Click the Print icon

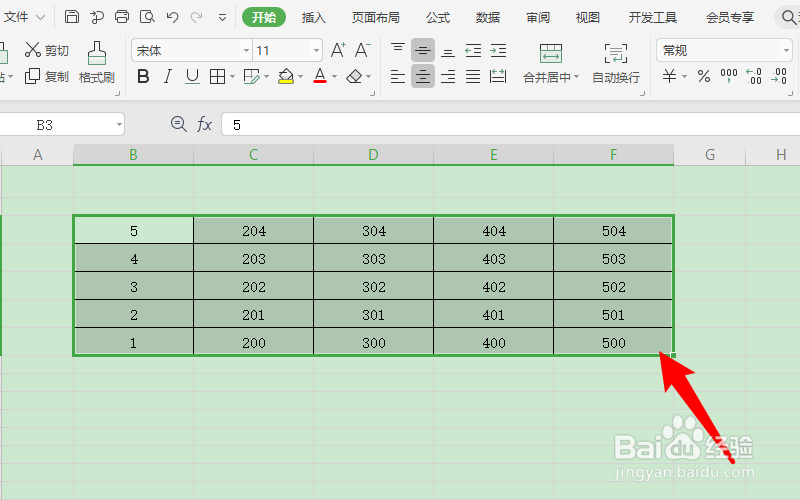(122, 17)
